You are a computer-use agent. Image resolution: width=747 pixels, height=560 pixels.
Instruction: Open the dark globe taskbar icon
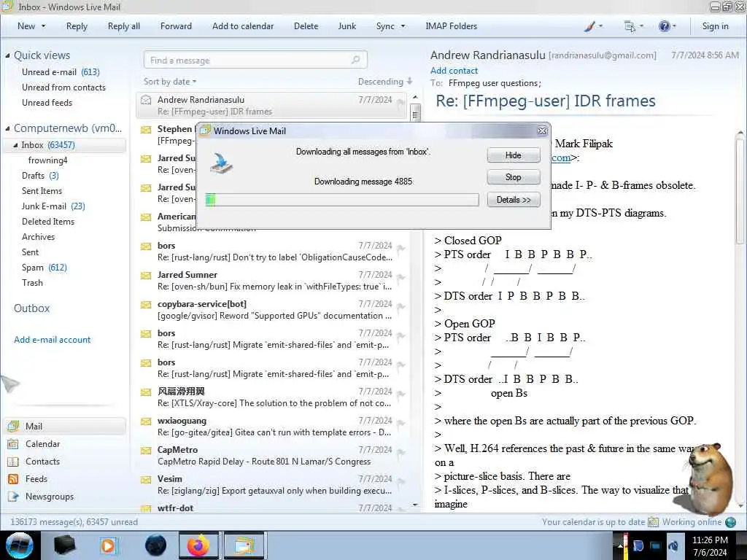click(x=155, y=545)
